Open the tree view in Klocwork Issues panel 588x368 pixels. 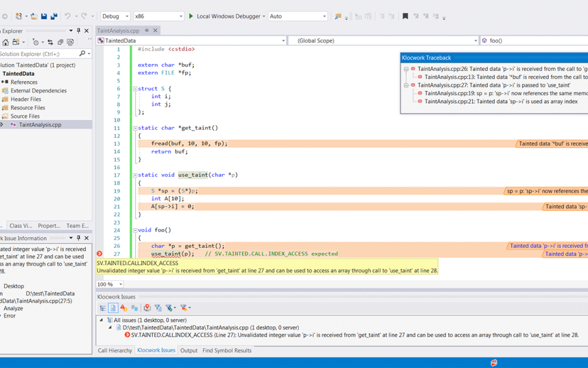[102, 308]
